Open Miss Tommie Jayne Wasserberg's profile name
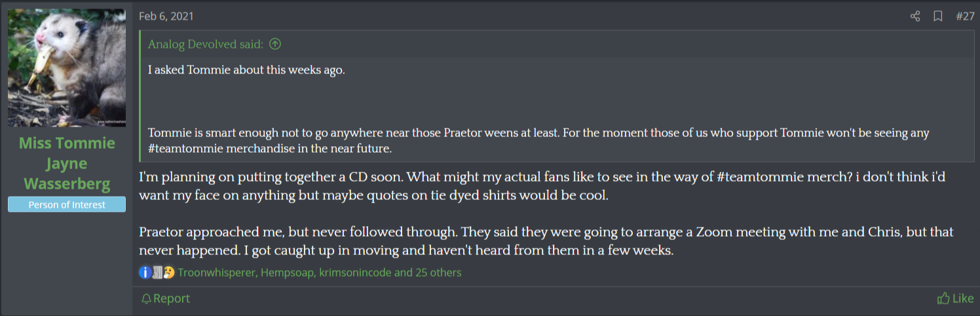The image size is (980, 316). tap(67, 163)
